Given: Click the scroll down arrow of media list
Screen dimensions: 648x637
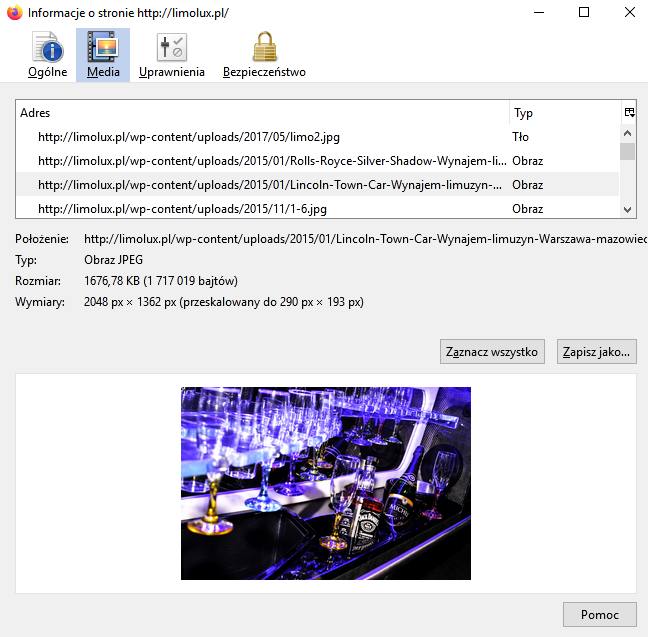Looking at the screenshot, I should pos(627,210).
